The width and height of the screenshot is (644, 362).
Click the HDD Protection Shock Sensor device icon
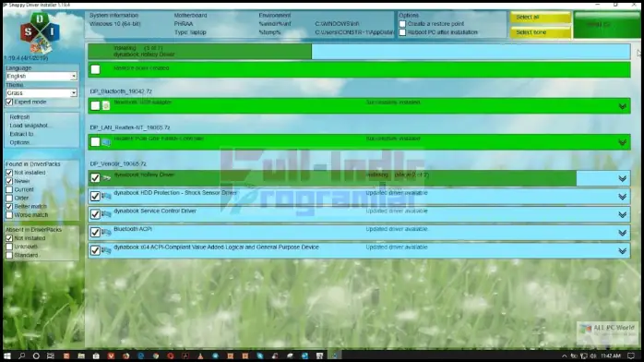pos(106,196)
